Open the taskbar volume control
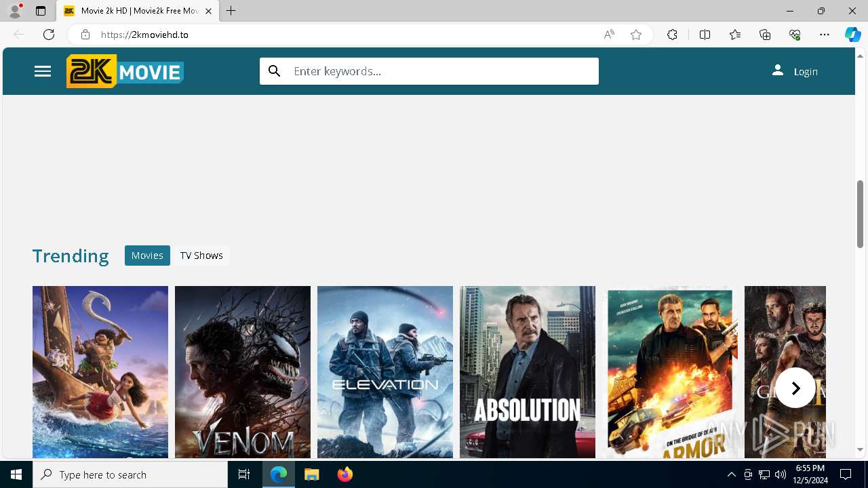 pos(781,474)
